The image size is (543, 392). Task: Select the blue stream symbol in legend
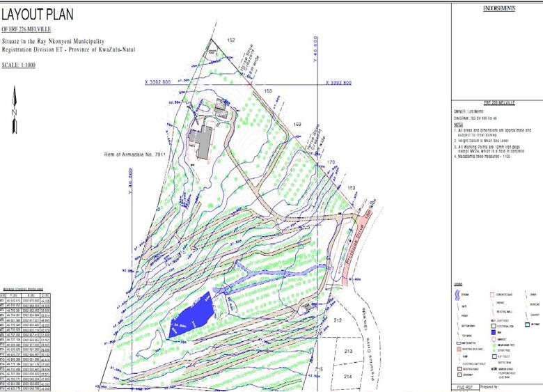(457, 295)
